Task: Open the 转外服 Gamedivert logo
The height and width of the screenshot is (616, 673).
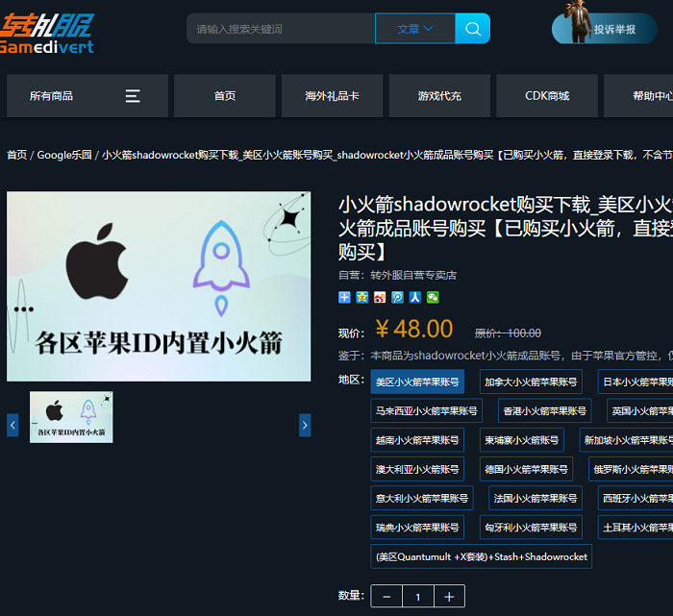Action: pyautogui.click(x=46, y=34)
